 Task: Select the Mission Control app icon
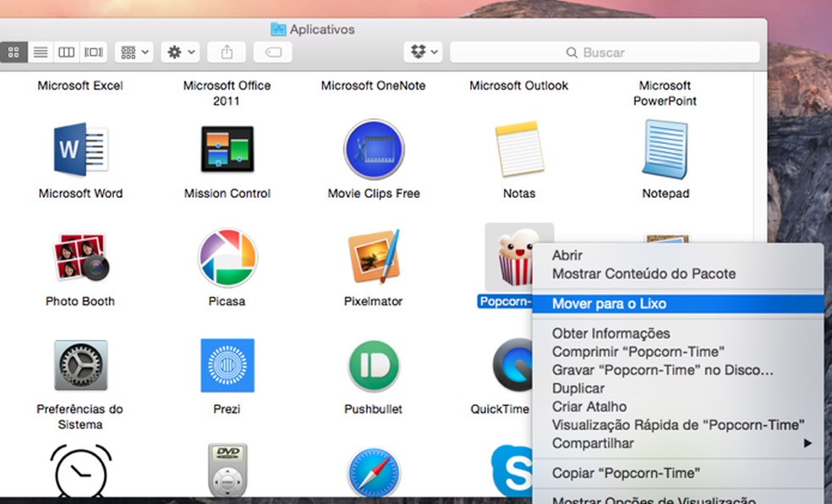point(227,150)
